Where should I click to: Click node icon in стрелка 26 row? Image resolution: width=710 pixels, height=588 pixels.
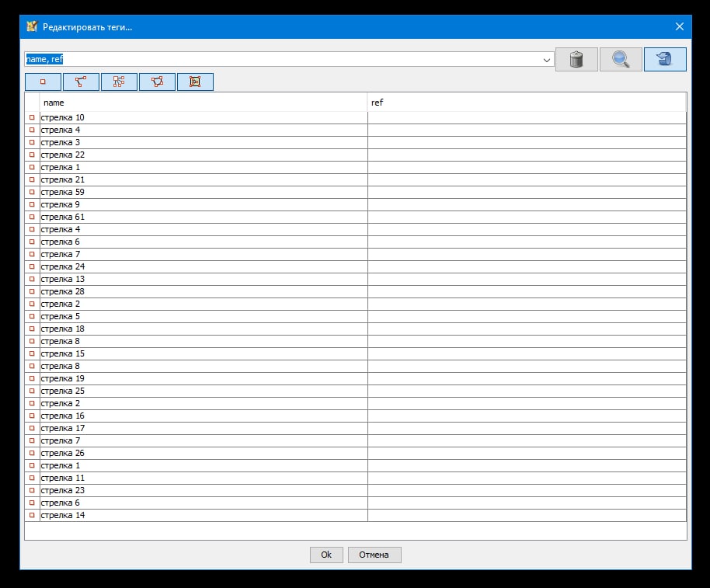[x=32, y=453]
